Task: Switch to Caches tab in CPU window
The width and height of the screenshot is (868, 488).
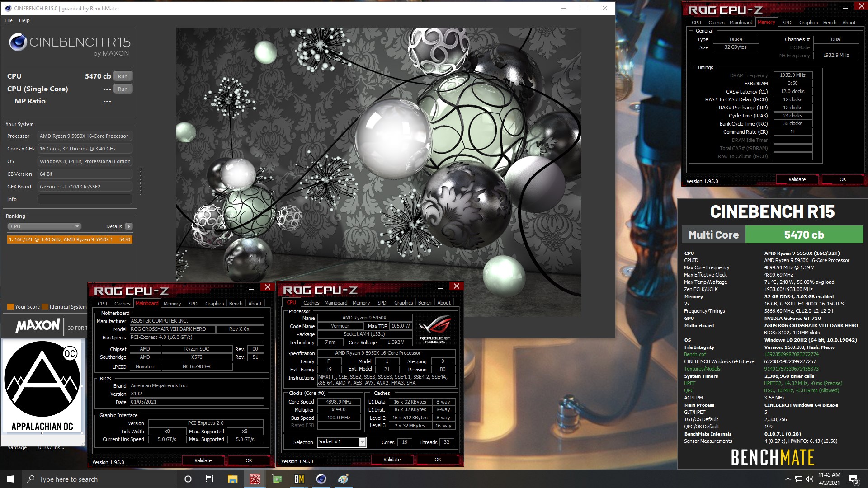Action: (x=311, y=303)
